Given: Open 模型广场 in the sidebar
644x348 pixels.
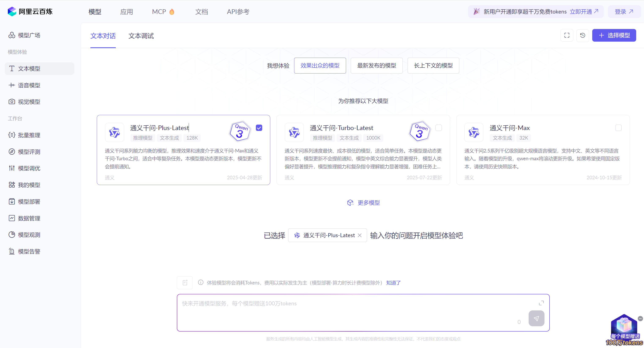Looking at the screenshot, I should (29, 35).
